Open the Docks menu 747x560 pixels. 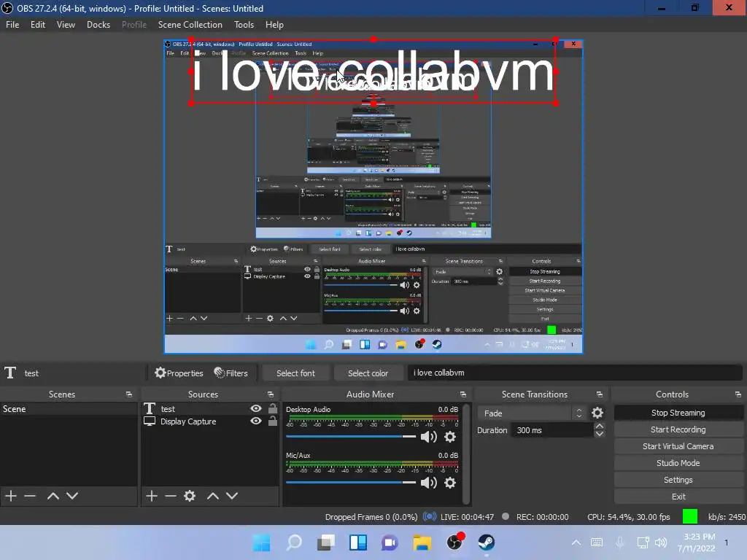coord(98,25)
